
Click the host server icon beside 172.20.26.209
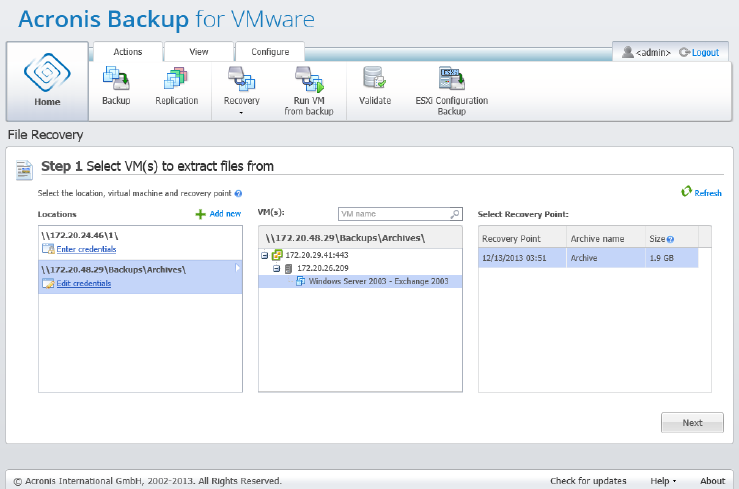pyautogui.click(x=288, y=269)
